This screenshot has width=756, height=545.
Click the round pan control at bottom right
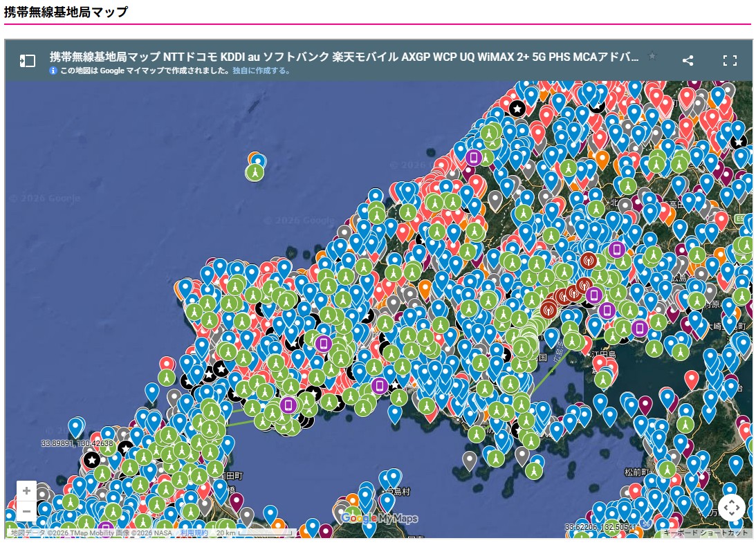pyautogui.click(x=731, y=508)
